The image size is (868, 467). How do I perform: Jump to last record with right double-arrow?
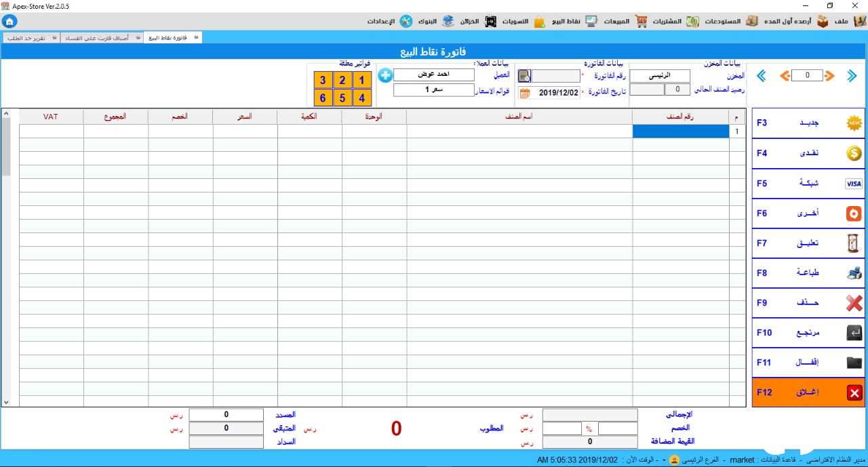(852, 76)
